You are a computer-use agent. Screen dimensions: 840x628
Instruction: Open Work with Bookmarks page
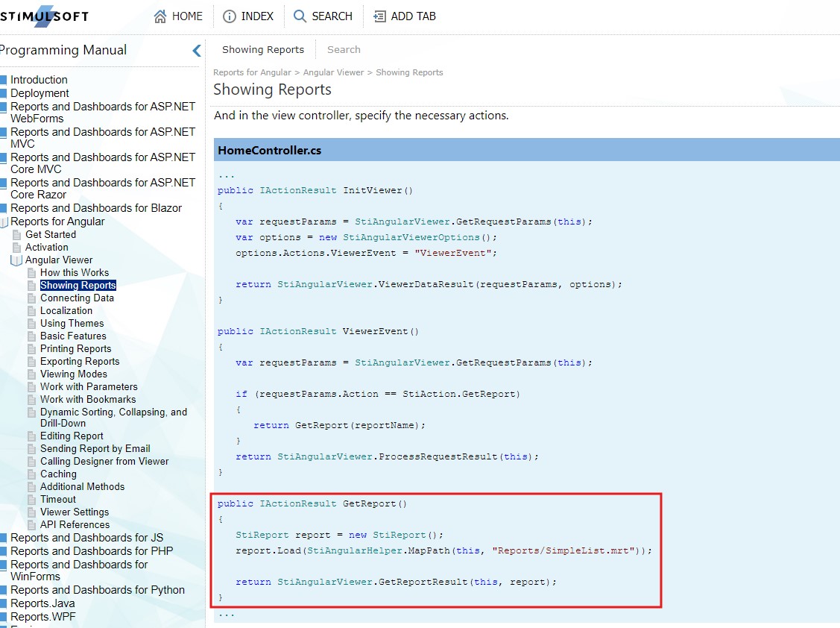88,400
